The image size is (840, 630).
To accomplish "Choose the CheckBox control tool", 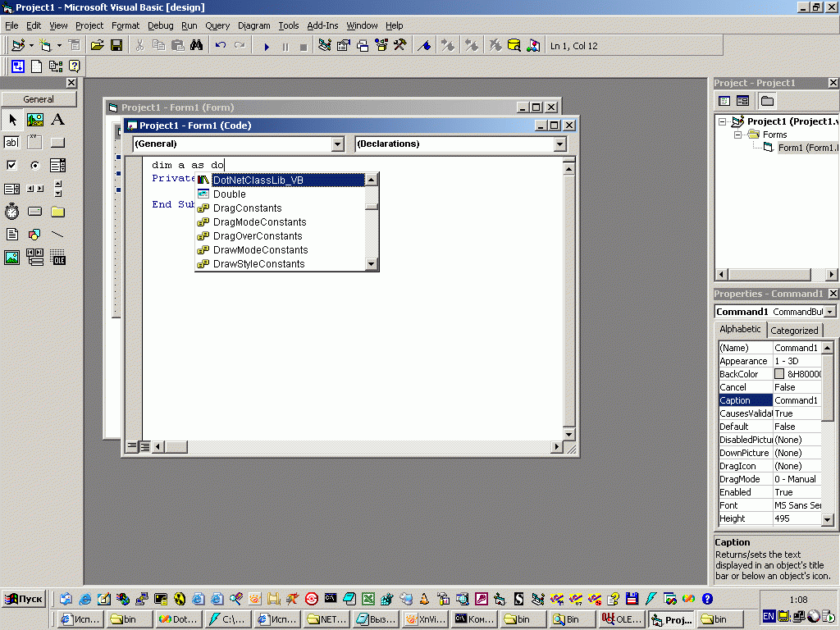I will pos(11,166).
